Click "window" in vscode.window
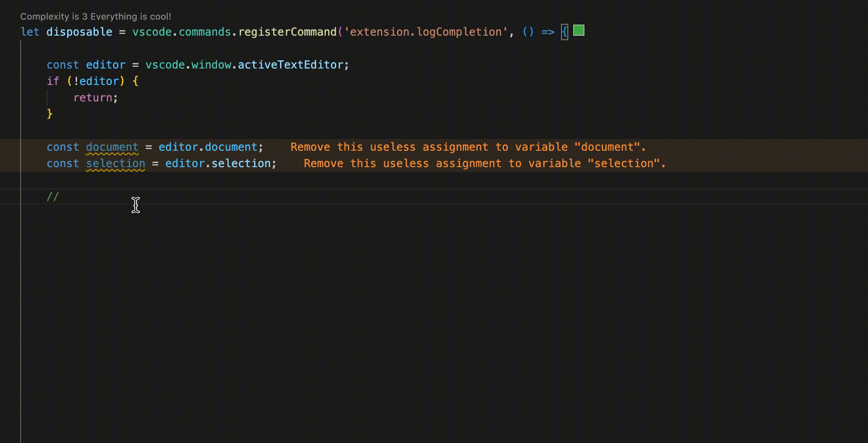The width and height of the screenshot is (868, 443). (x=211, y=65)
